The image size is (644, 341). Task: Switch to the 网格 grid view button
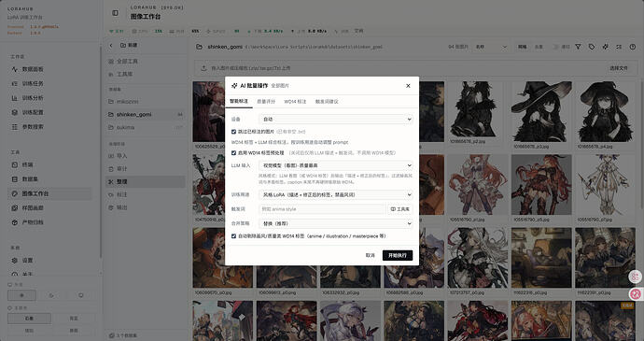point(522,47)
